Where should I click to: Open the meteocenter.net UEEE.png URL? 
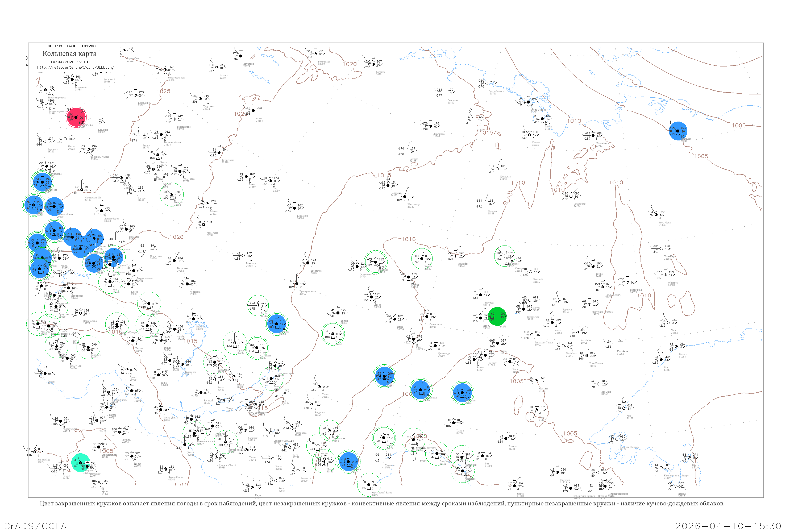coord(75,68)
